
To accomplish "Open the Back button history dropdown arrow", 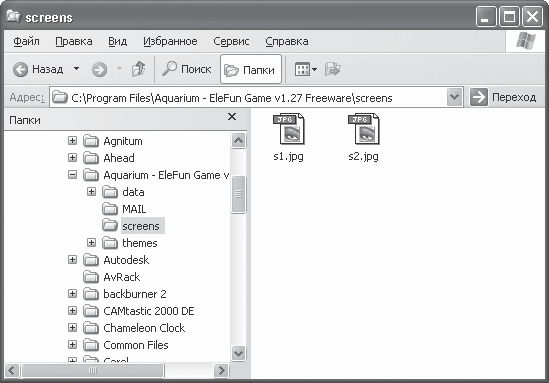I will tap(76, 69).
